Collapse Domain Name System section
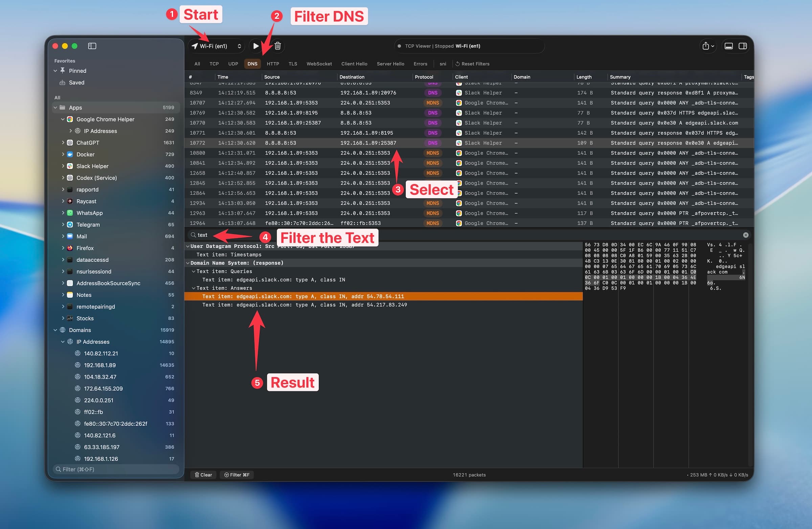Screen dimensions: 812x529 click(188, 263)
